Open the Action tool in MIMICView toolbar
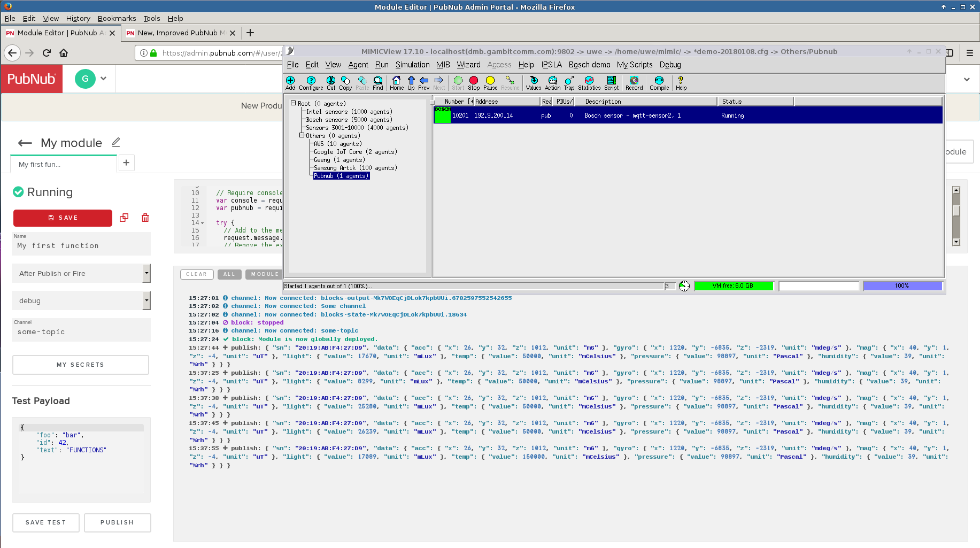The width and height of the screenshot is (980, 548). [x=553, y=83]
